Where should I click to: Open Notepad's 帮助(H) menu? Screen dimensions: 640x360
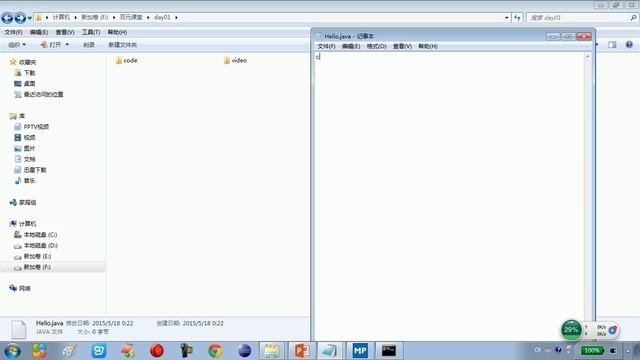(x=428, y=46)
